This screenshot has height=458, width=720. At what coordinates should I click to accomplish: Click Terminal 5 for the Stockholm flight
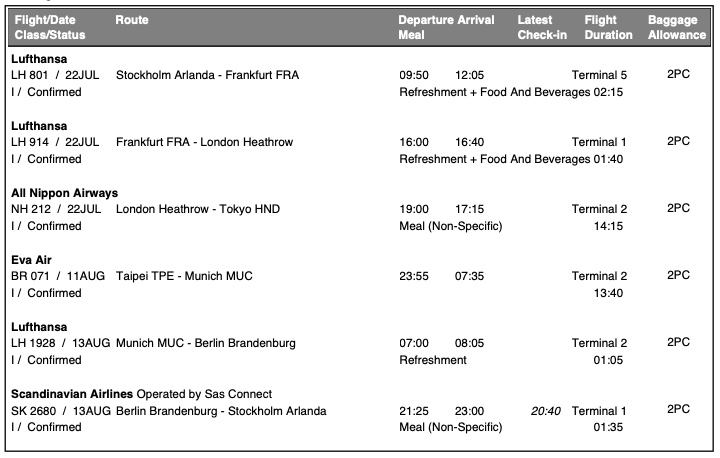click(x=599, y=75)
